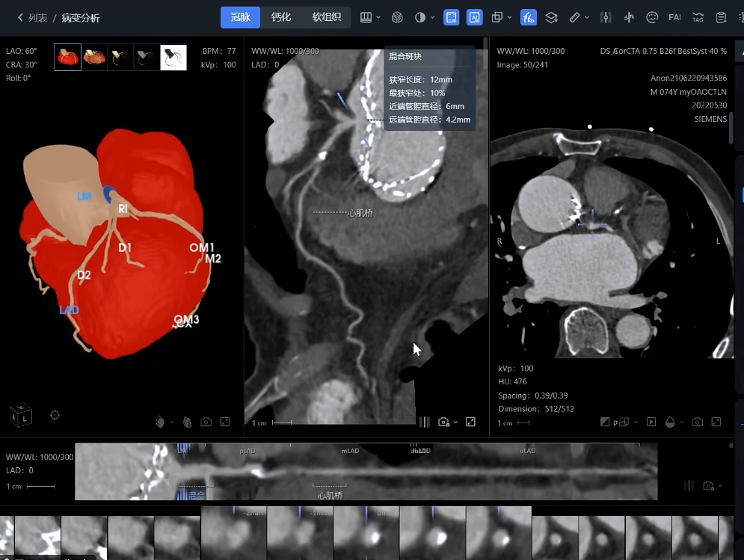
Task: Open the ruler measurement tool
Action: pyautogui.click(x=574, y=17)
